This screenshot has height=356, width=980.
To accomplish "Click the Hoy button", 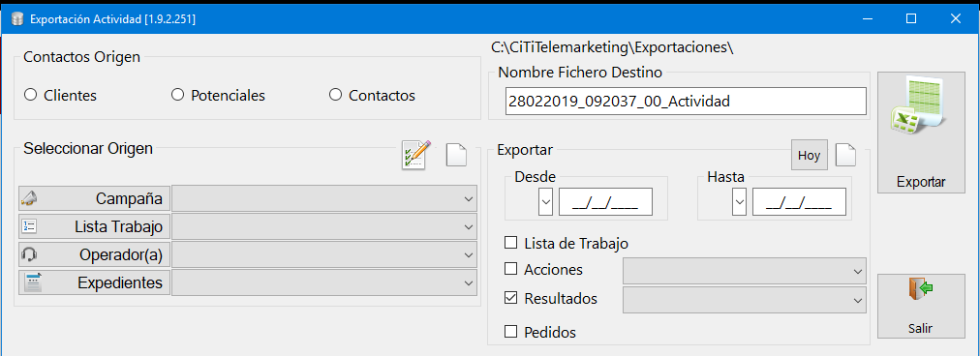I will (x=809, y=156).
